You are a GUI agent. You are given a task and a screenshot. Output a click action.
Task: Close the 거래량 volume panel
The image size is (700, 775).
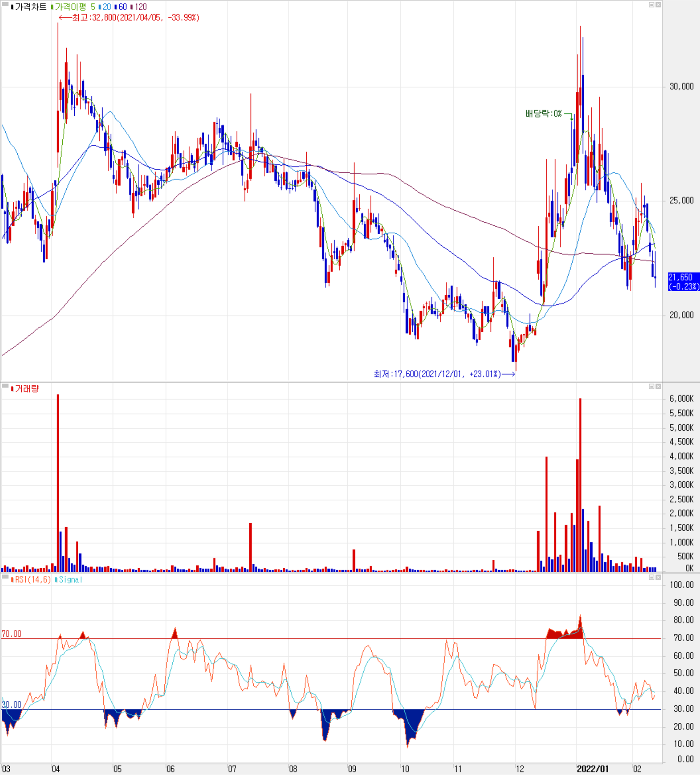(658, 387)
